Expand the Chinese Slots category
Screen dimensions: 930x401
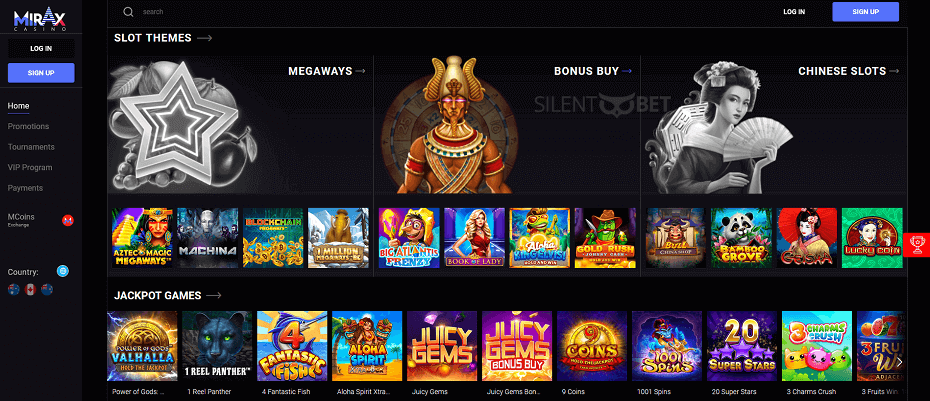[849, 71]
